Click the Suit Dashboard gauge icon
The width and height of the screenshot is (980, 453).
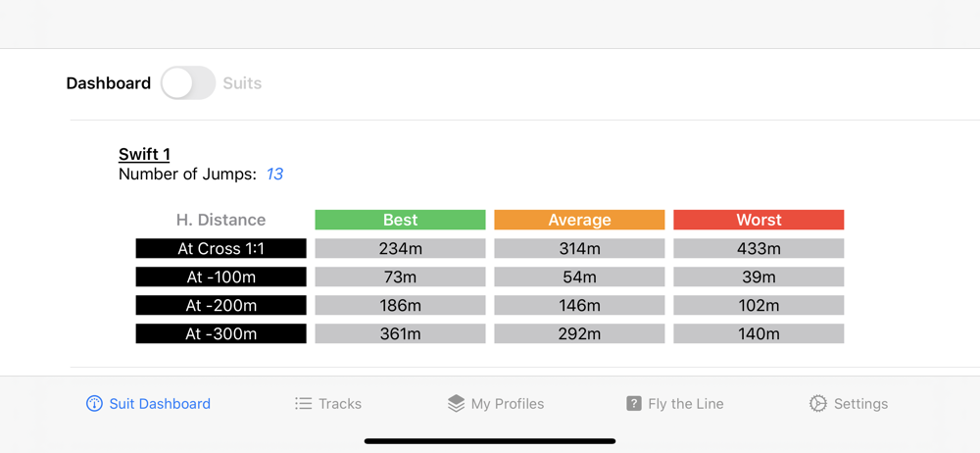pyautogui.click(x=94, y=404)
